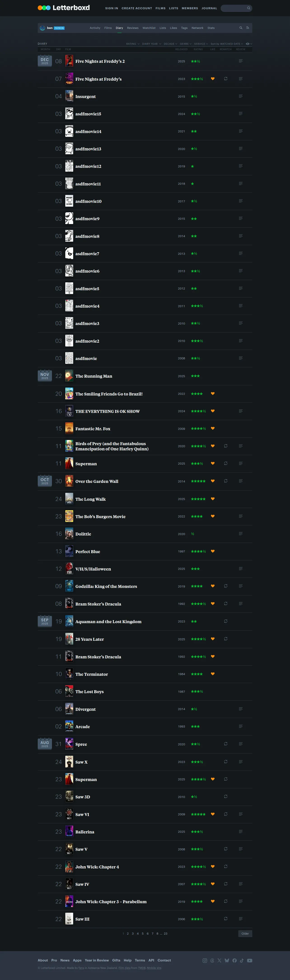Viewport: 290px width, 980px height.
Task: Click rewatch icon for Aquaman and the Lost Kingdom
Action: [x=226, y=621]
